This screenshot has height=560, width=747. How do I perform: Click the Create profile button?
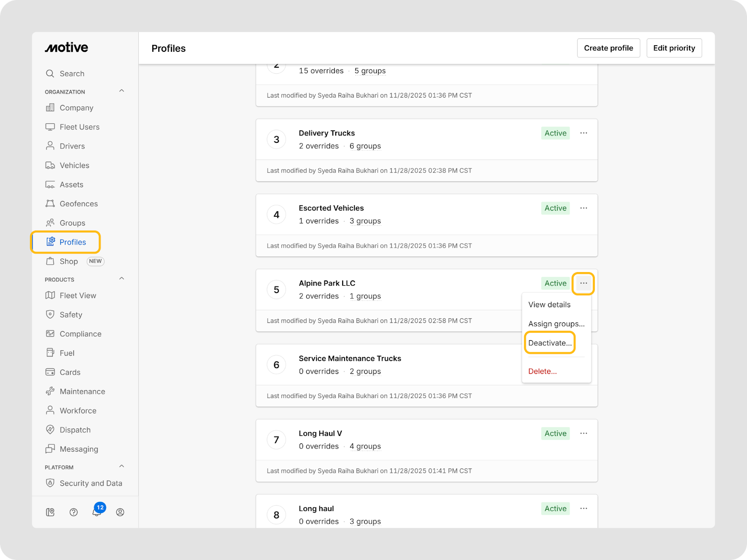(608, 48)
